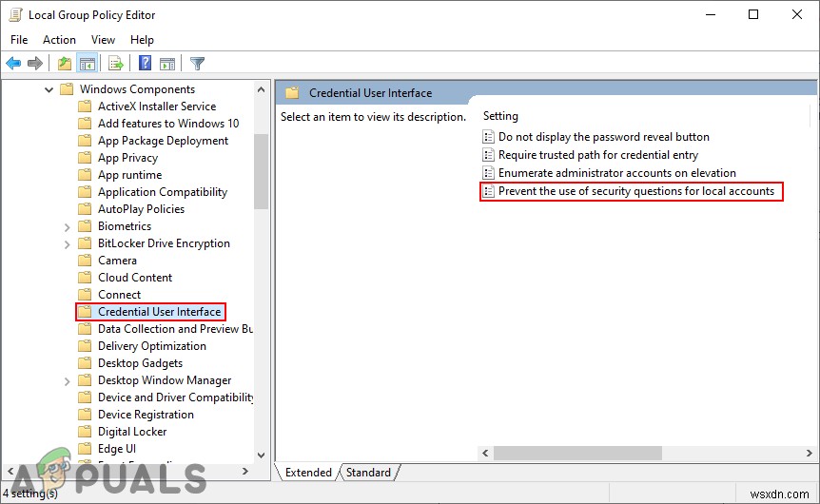Click tree pane scroll down arrow
This screenshot has height=504, width=820.
pyautogui.click(x=261, y=455)
